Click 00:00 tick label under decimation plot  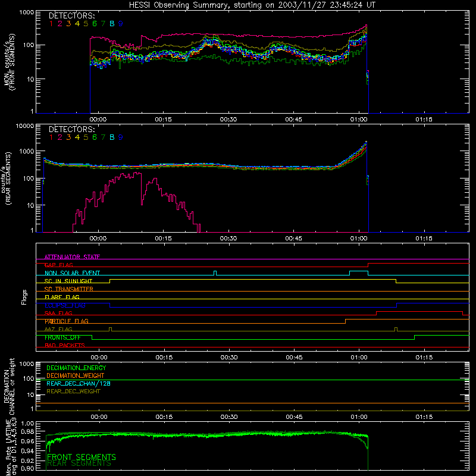coord(99,417)
